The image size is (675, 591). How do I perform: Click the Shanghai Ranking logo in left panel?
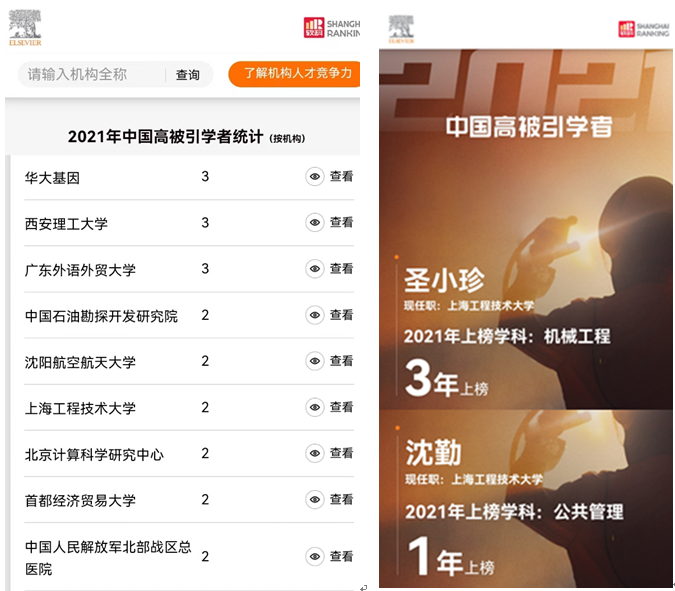(x=331, y=28)
